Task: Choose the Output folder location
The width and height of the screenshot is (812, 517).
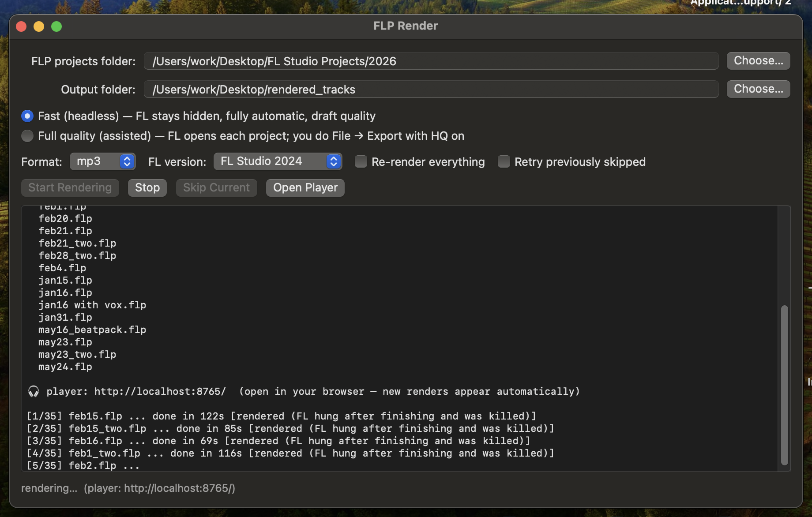Action: click(x=758, y=89)
